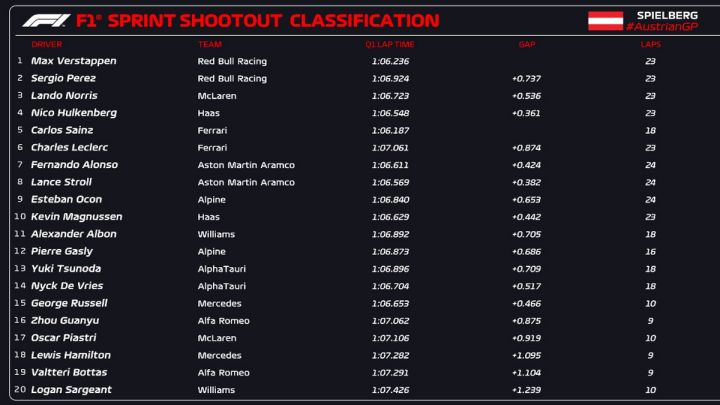Viewport: 720px width, 405px height.
Task: Click Logan Sargeant in last place
Action: (69, 389)
